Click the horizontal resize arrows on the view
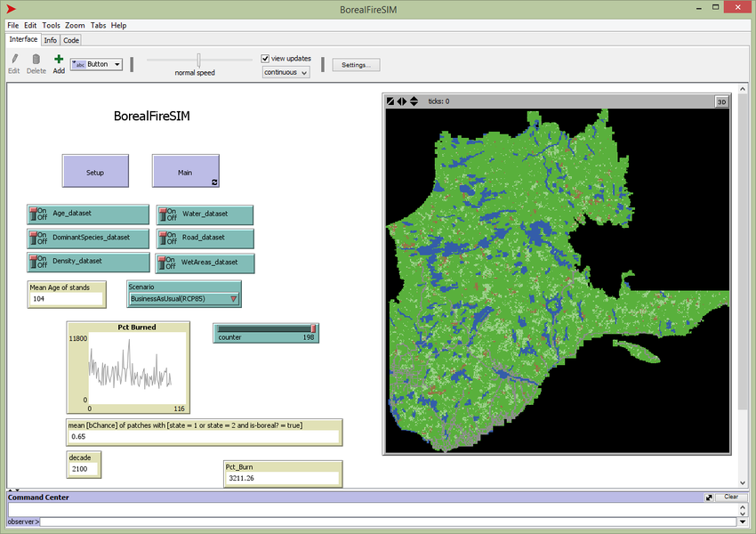 (x=401, y=101)
